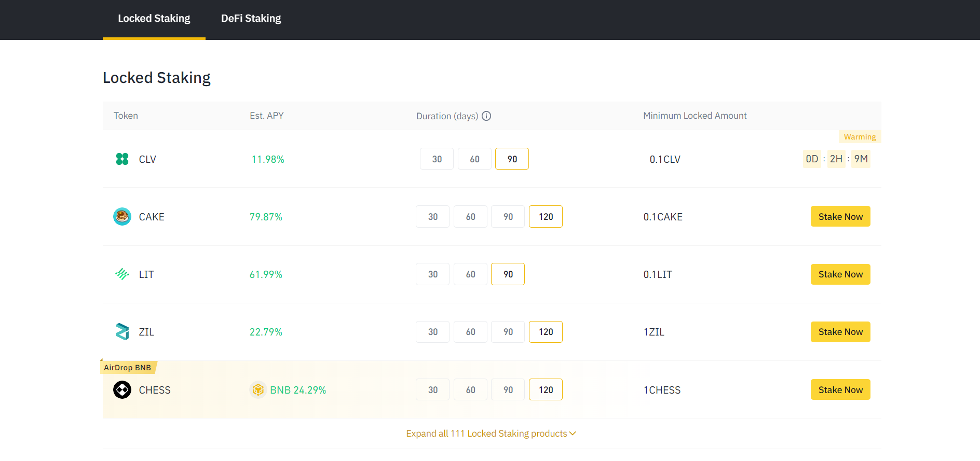Pick 90 days duration for LIT

(508, 274)
